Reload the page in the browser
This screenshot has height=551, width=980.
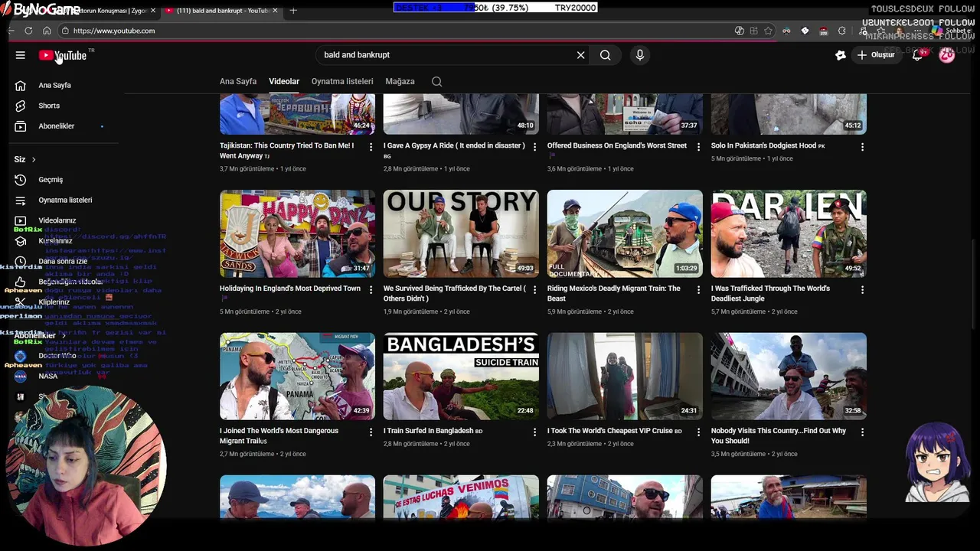point(28,31)
